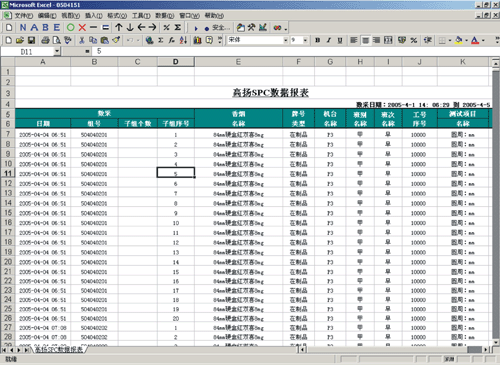Screen dimensions: 500x365
Task: Click the green circle toolbar icon
Action: coord(70,28)
